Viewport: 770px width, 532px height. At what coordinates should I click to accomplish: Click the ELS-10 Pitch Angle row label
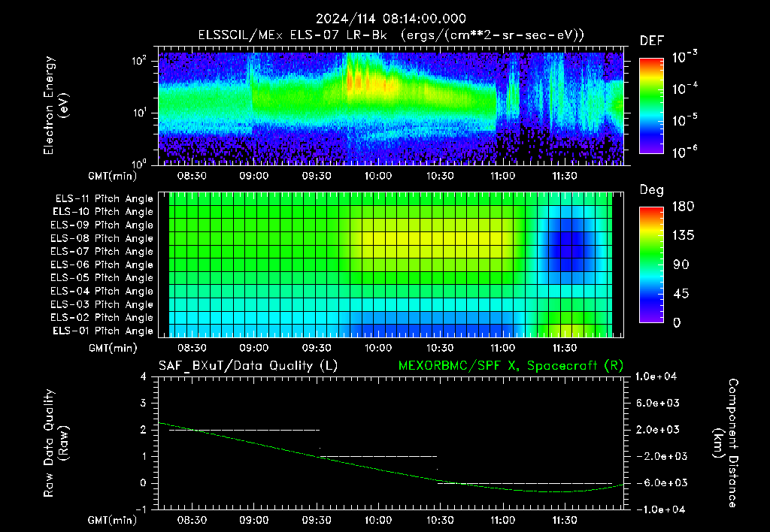(103, 212)
